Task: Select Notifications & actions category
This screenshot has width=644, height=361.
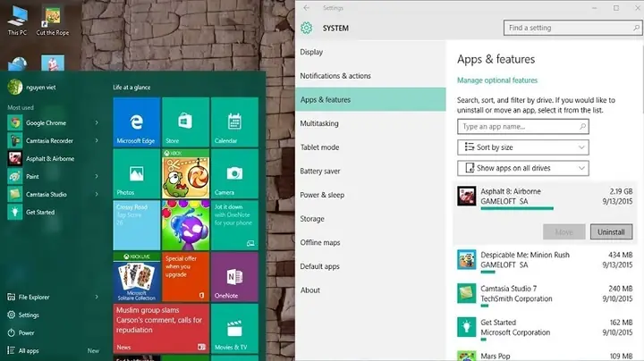Action: pyautogui.click(x=370, y=76)
